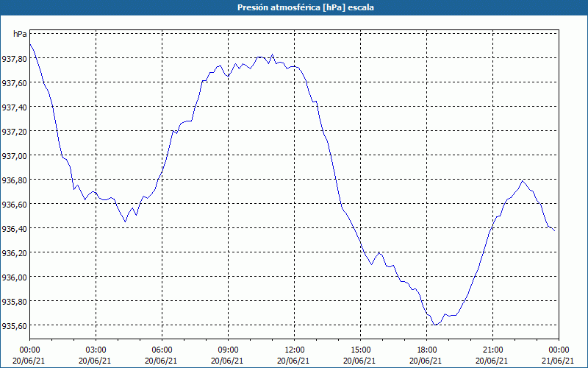Click the 20/06/21 date under 12:00

pyautogui.click(x=293, y=361)
